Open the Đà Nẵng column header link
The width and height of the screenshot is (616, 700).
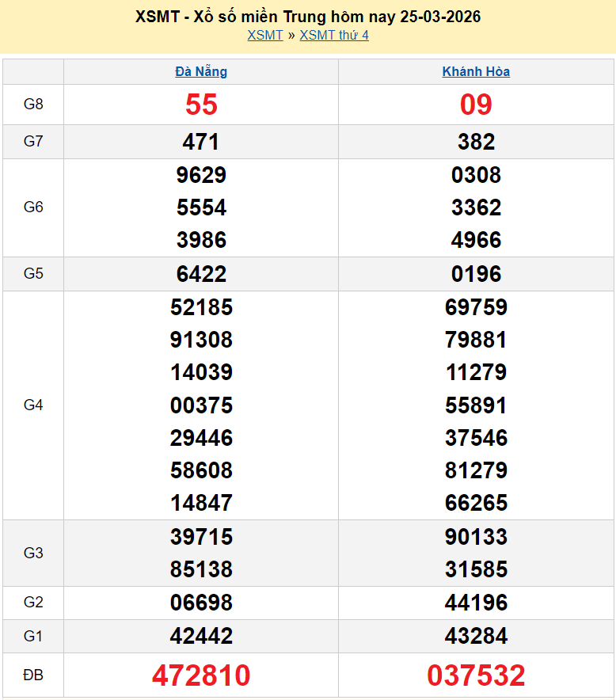click(x=201, y=71)
